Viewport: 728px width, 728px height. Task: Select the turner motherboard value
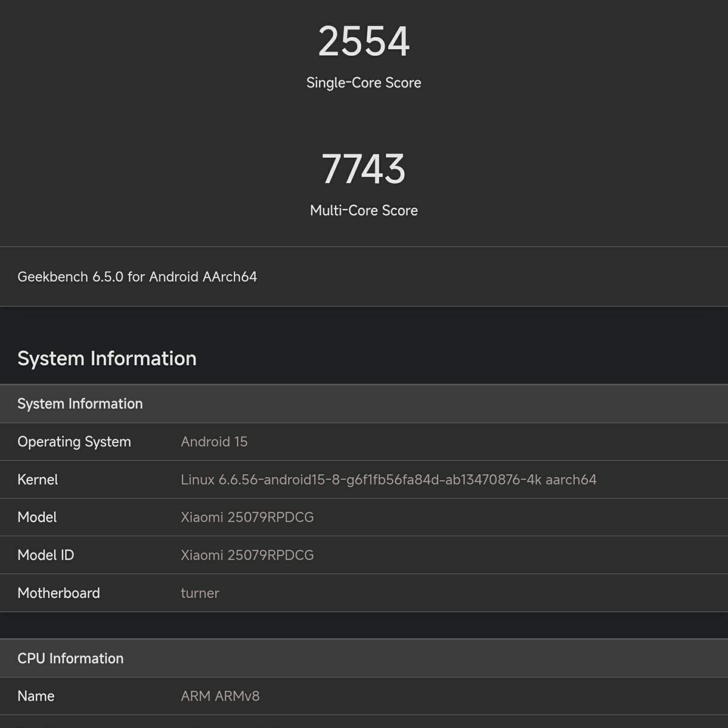pos(200,593)
